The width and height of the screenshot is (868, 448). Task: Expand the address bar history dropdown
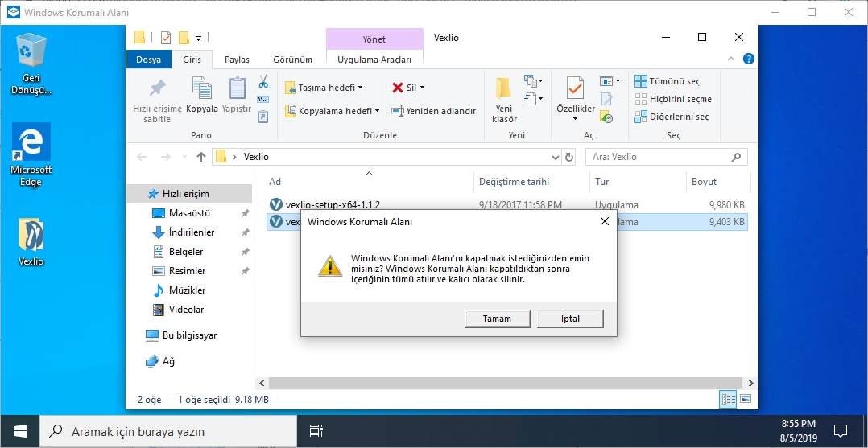(x=556, y=157)
